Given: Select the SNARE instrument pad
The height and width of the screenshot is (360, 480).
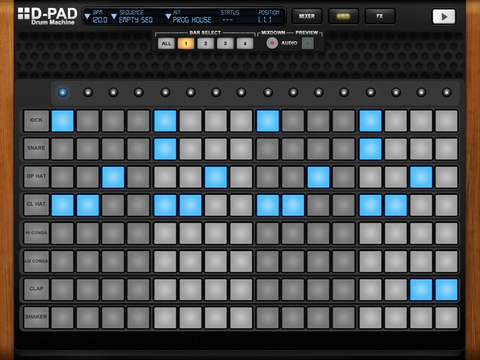Looking at the screenshot, I should pyautogui.click(x=36, y=148).
